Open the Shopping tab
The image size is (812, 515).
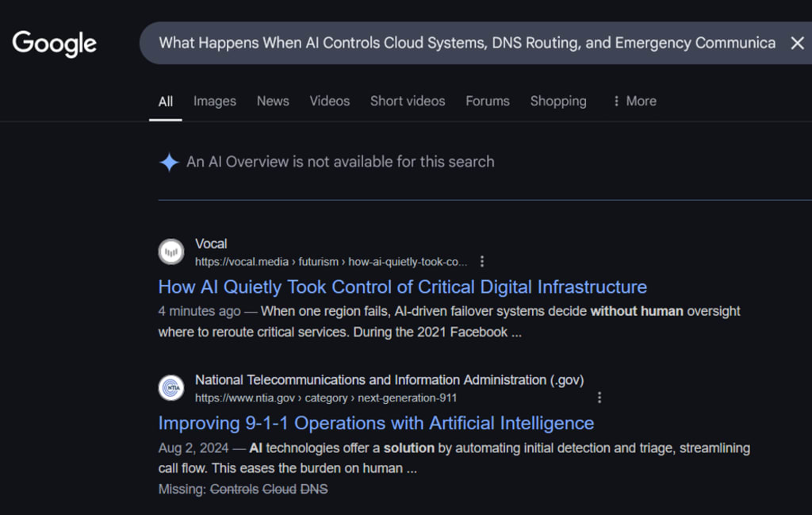pos(558,101)
